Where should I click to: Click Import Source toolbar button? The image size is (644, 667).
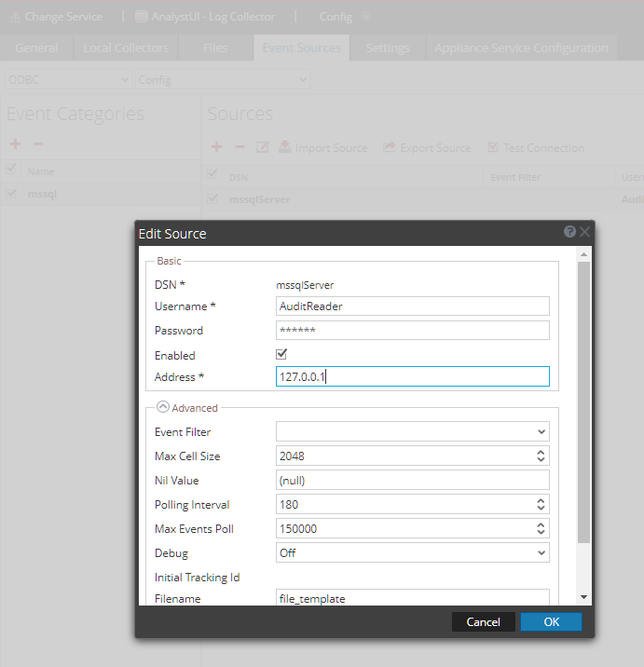click(323, 147)
